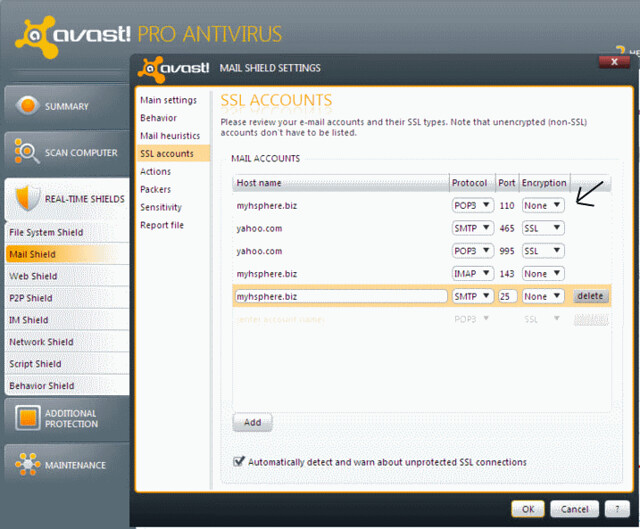The height and width of the screenshot is (529, 640).
Task: Click the avast! logo in main window header
Action: (x=73, y=36)
